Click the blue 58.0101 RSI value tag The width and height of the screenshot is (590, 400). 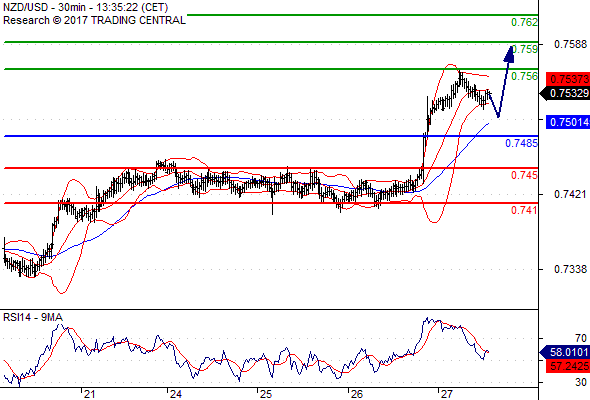click(565, 352)
